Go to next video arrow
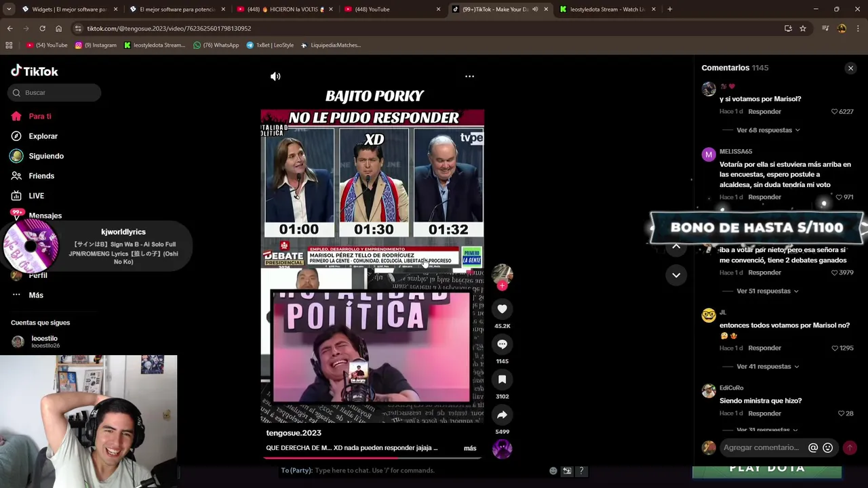 [676, 275]
